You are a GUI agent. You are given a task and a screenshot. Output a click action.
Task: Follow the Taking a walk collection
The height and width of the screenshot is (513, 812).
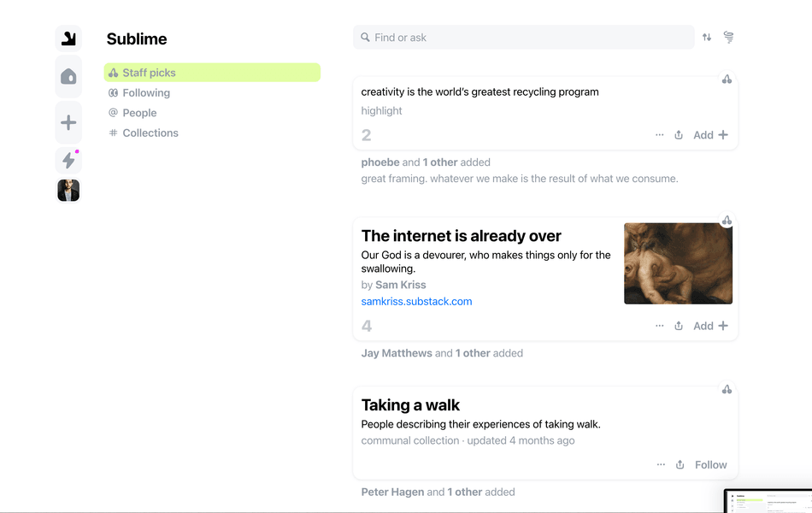pyautogui.click(x=710, y=465)
